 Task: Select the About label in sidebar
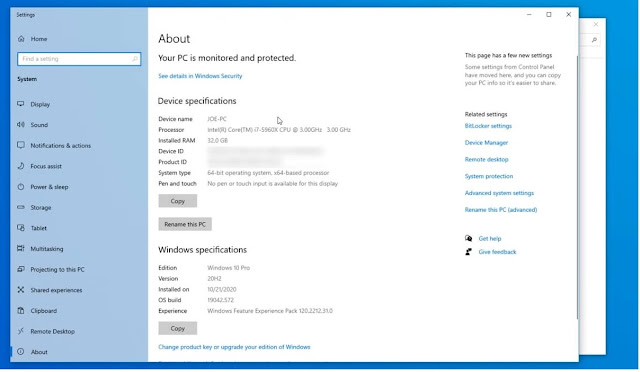tap(39, 352)
